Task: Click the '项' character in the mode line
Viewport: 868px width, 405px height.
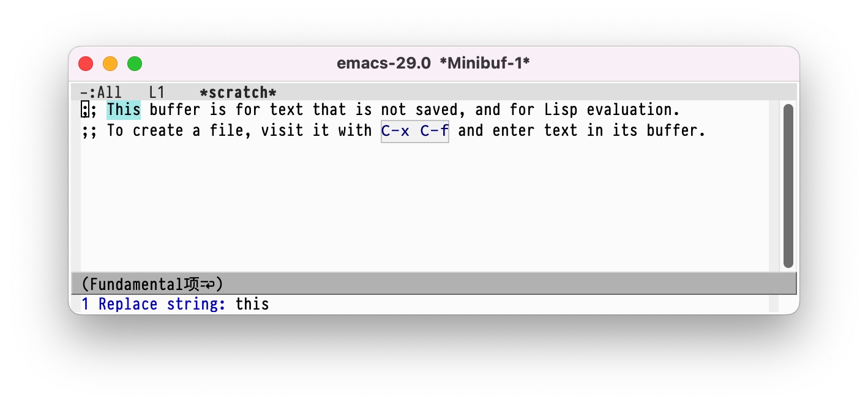Action: pyautogui.click(x=192, y=283)
